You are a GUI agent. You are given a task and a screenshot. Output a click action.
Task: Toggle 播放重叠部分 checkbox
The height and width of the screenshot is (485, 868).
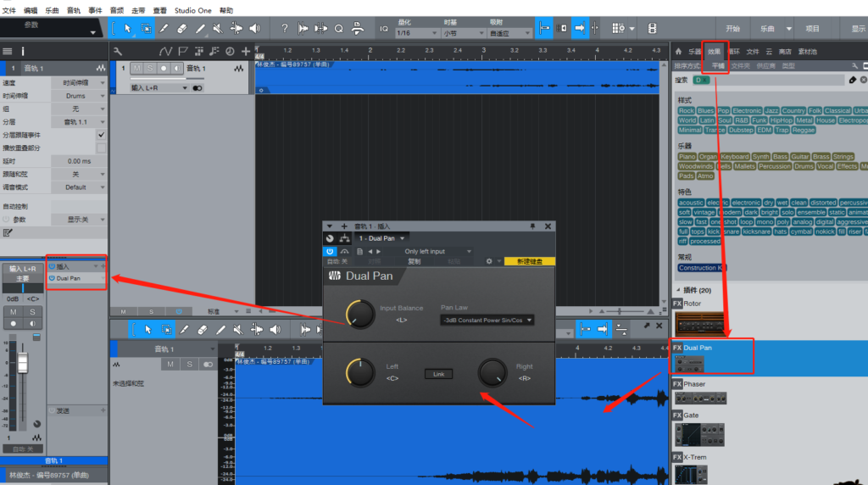pos(101,148)
